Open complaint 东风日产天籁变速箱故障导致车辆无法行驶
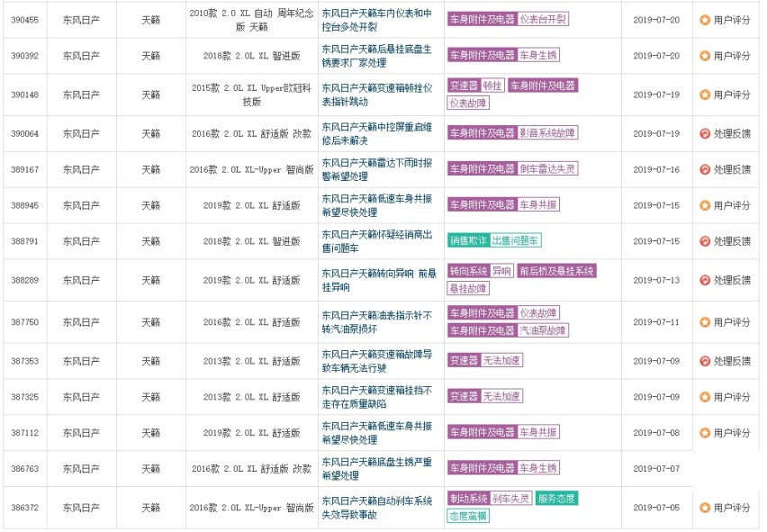Screen dimensions: 767x532 point(376,361)
